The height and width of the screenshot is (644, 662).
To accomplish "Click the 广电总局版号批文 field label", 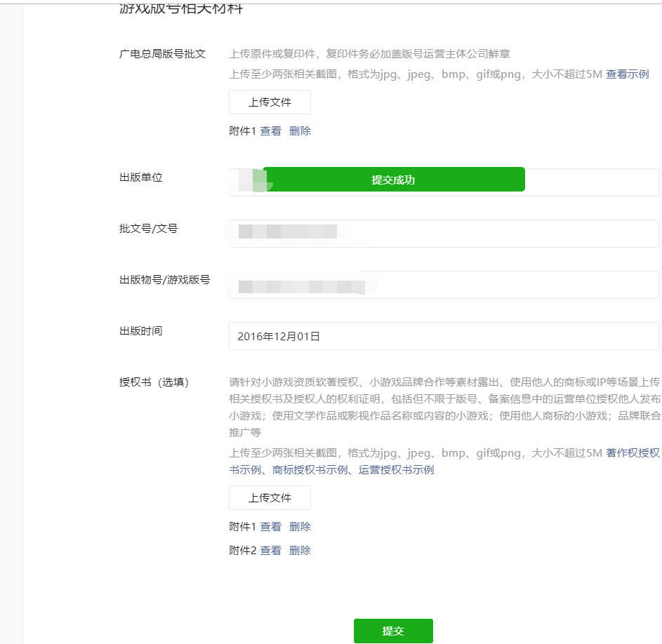I will click(162, 54).
